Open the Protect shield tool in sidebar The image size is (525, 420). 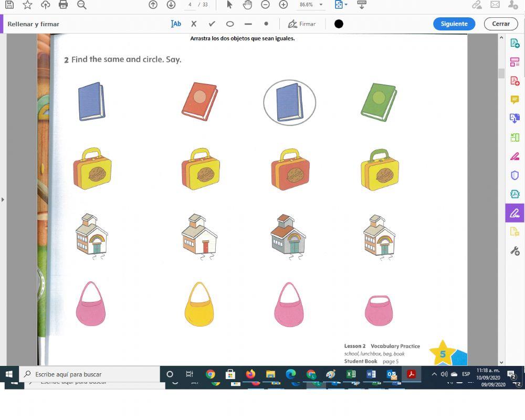(514, 175)
